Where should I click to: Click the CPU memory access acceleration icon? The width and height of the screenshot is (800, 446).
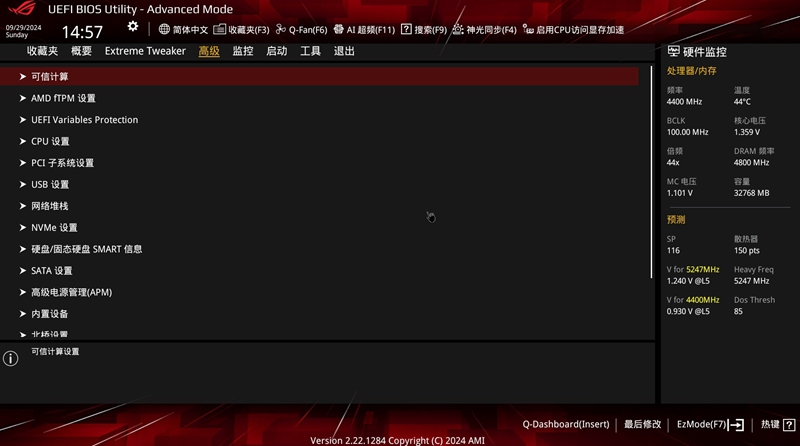[x=528, y=29]
